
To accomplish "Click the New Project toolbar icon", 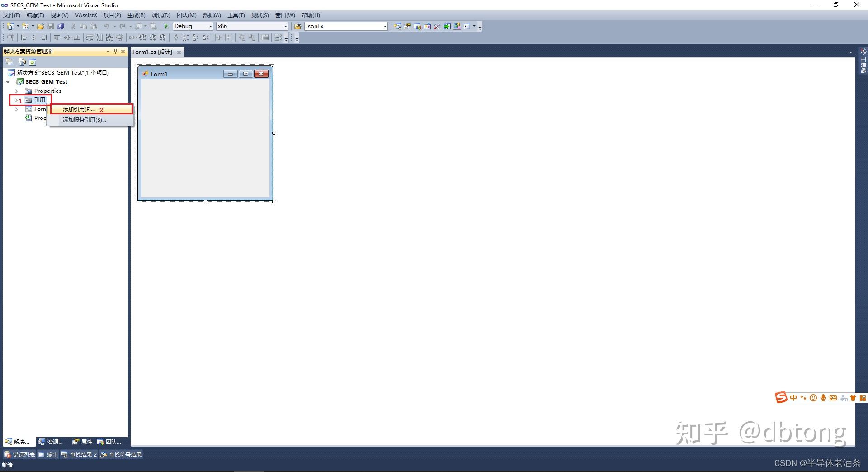I will 10,26.
